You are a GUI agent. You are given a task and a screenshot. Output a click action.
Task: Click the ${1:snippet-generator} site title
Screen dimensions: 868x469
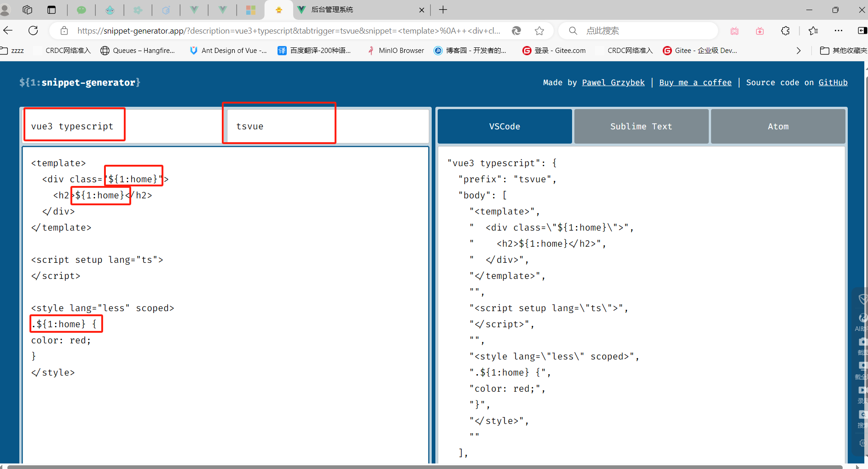coord(80,82)
